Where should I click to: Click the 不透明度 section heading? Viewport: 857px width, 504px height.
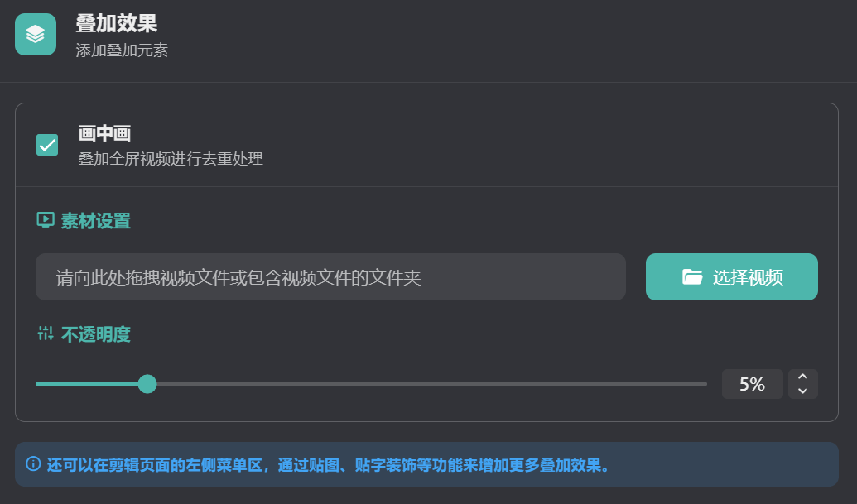click(x=95, y=335)
